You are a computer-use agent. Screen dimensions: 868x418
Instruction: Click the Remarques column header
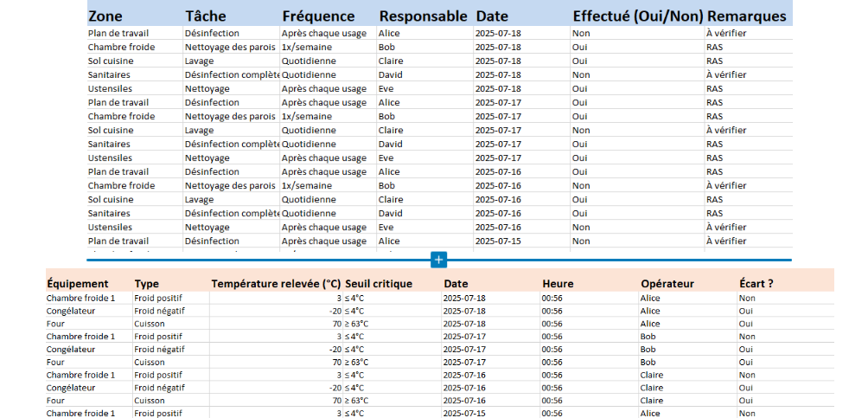click(746, 16)
